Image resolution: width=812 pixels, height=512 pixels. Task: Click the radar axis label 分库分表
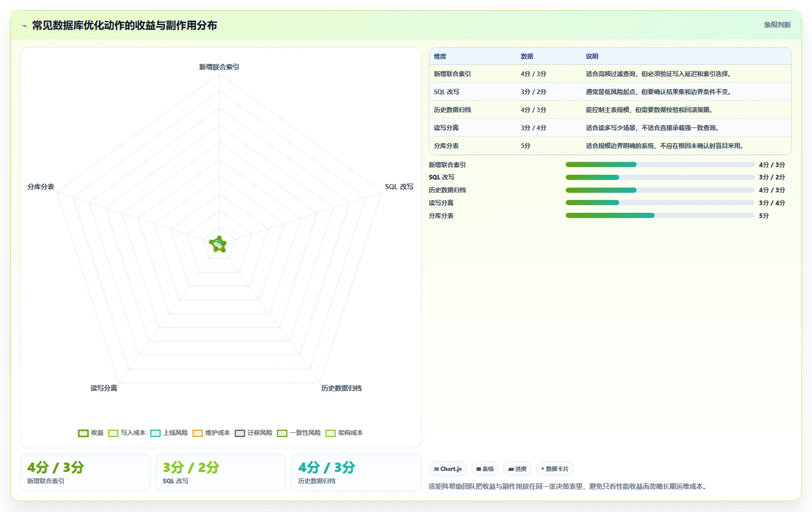[41, 187]
